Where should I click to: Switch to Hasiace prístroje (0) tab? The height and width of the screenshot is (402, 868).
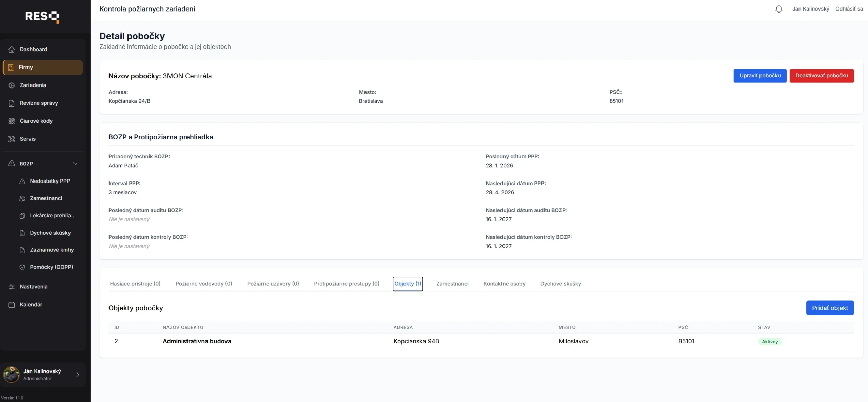click(x=135, y=284)
